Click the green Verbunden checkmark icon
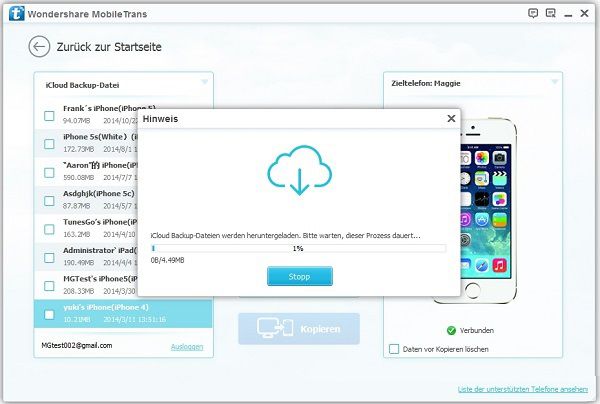This screenshot has width=600, height=404. (451, 330)
